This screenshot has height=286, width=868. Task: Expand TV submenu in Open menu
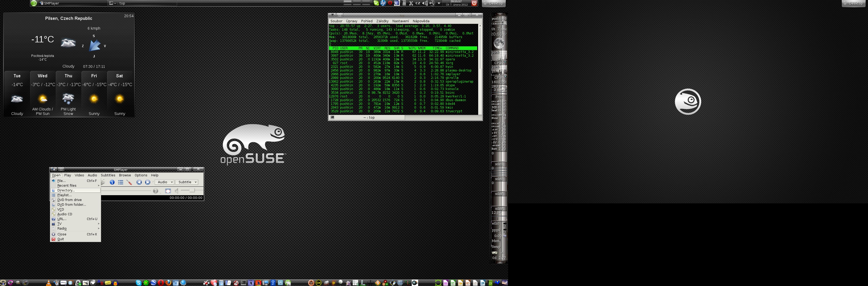coord(75,224)
